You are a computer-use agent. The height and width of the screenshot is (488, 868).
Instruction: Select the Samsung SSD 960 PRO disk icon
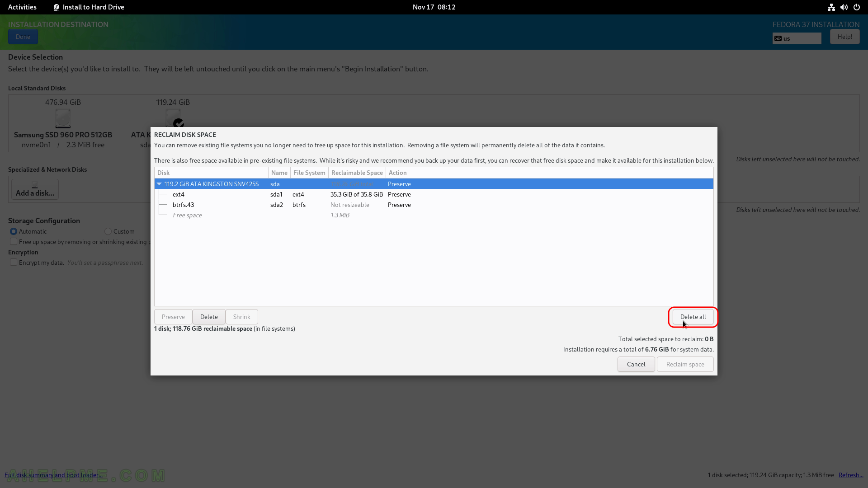pyautogui.click(x=63, y=118)
